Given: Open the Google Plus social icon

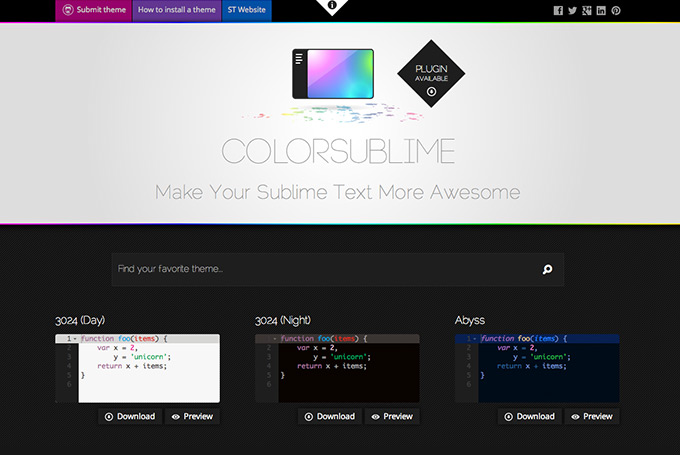Looking at the screenshot, I should click(x=587, y=10).
